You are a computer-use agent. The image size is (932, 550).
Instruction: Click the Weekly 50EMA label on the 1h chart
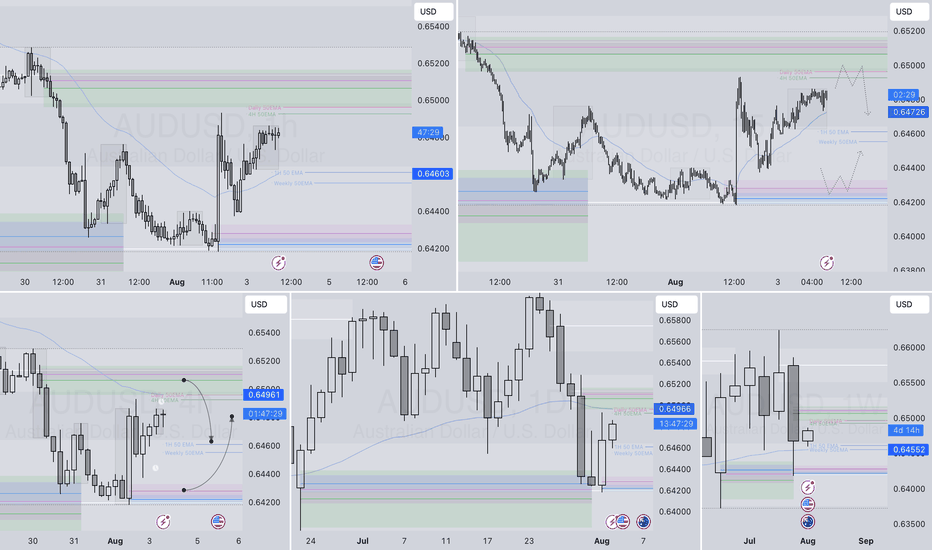click(x=293, y=183)
